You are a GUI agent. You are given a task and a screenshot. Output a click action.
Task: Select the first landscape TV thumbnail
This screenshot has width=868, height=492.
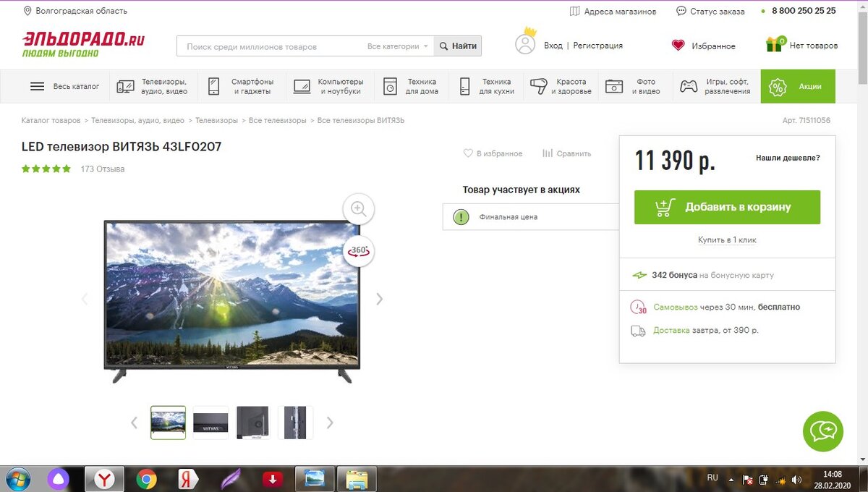click(168, 423)
